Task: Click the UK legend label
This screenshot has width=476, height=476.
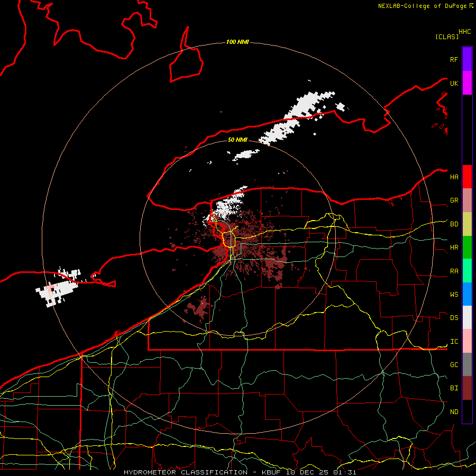Action: (454, 83)
